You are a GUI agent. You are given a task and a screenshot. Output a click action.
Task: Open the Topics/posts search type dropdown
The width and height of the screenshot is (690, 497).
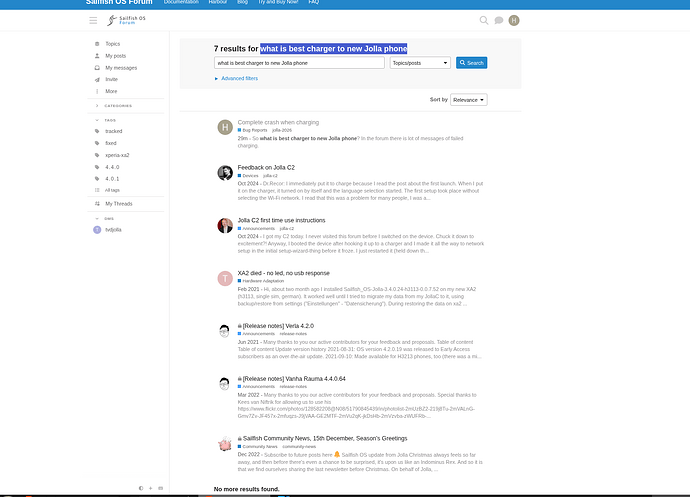point(420,63)
